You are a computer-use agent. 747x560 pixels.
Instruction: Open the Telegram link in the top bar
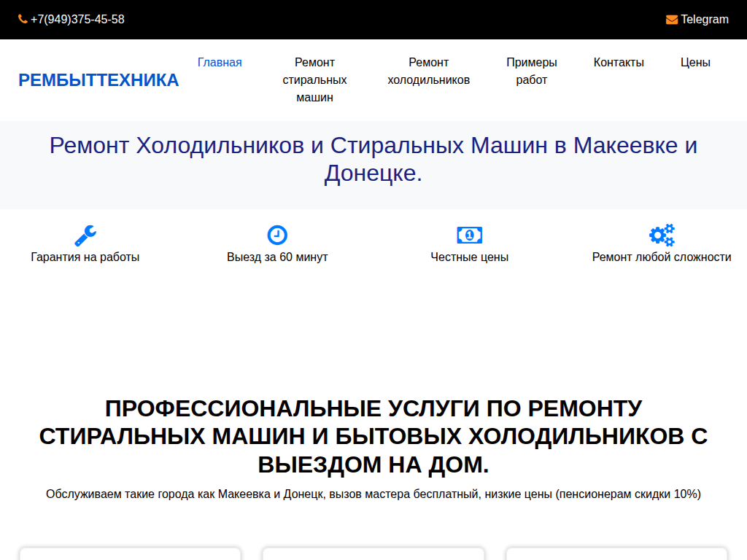coord(704,19)
